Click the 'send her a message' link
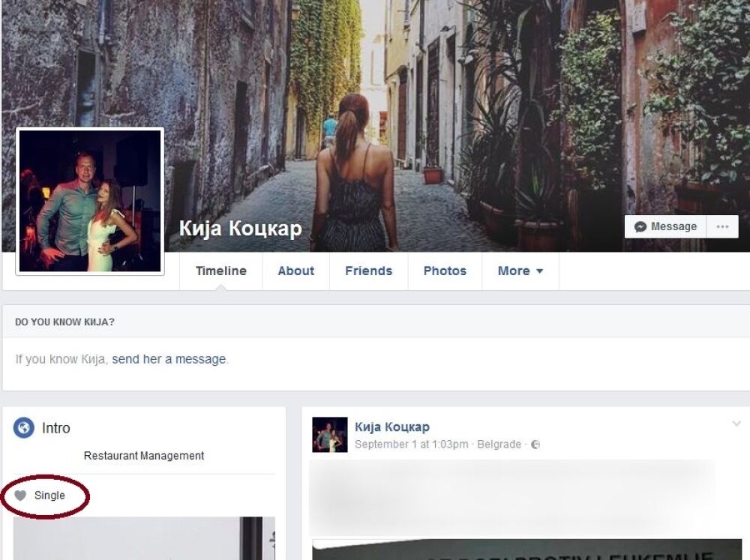 pos(169,359)
